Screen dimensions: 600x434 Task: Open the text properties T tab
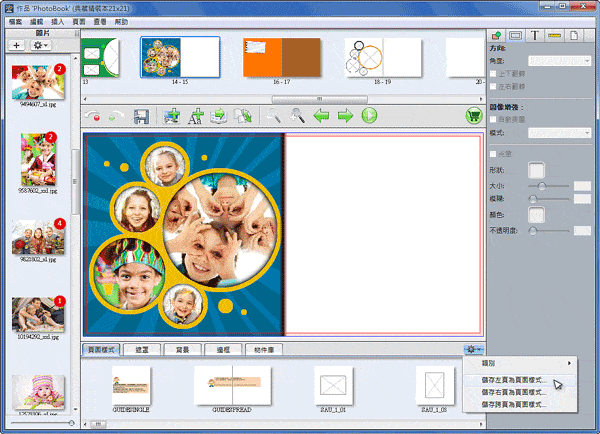pos(535,36)
